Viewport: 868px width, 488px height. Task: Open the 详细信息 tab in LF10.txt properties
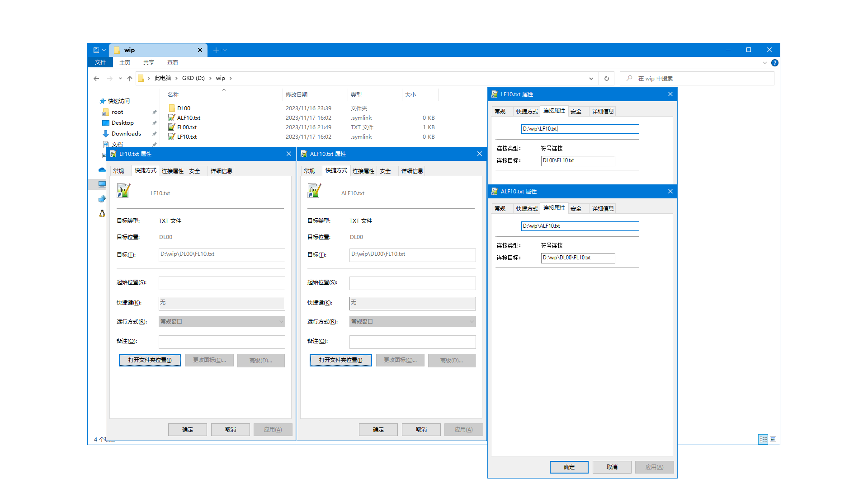coord(221,171)
